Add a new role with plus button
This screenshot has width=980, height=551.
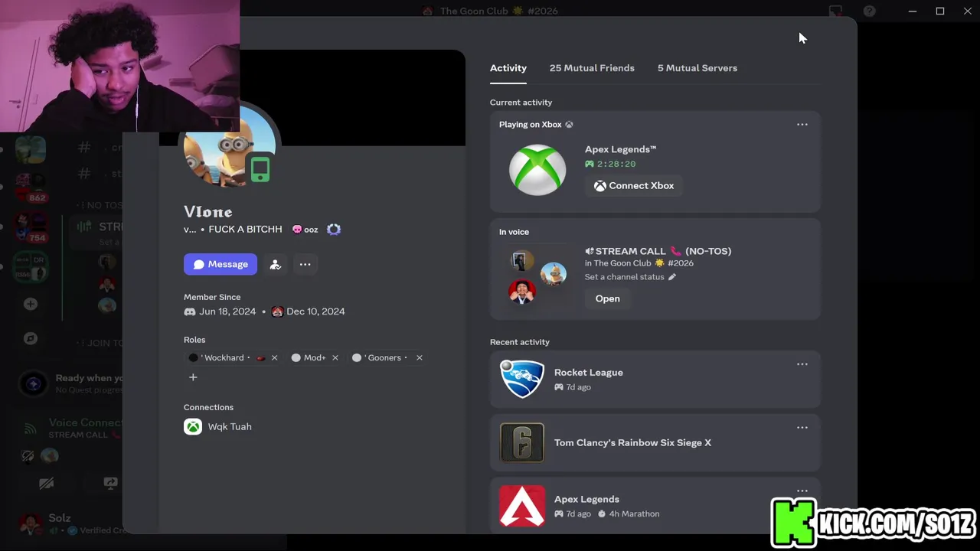pyautogui.click(x=193, y=377)
